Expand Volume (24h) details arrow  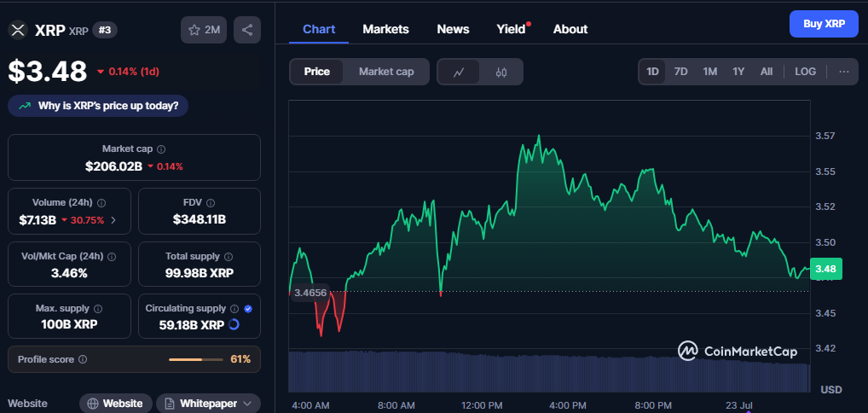click(x=113, y=220)
